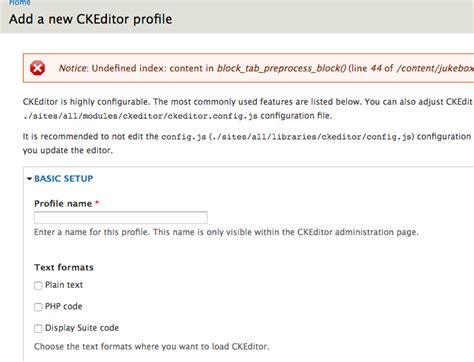This screenshot has height=362, width=474.
Task: Click block_tab_preprocess_block() in the error notice
Action: tap(282, 68)
